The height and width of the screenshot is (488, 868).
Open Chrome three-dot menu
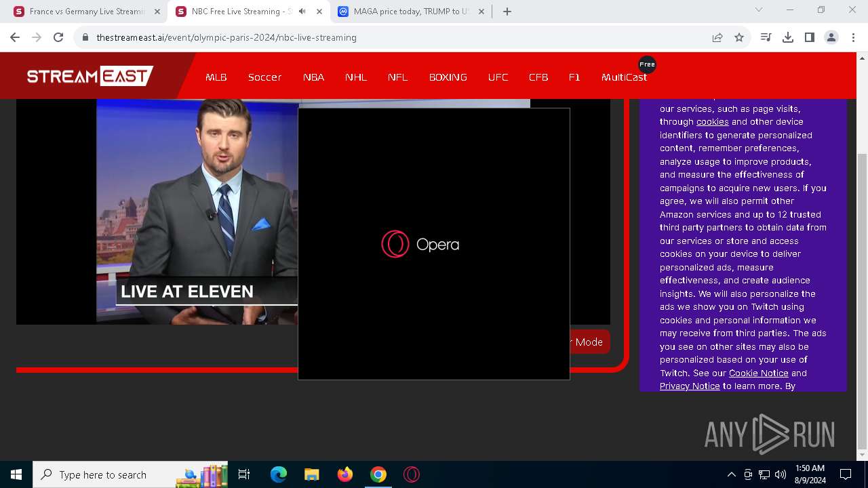[x=853, y=37]
